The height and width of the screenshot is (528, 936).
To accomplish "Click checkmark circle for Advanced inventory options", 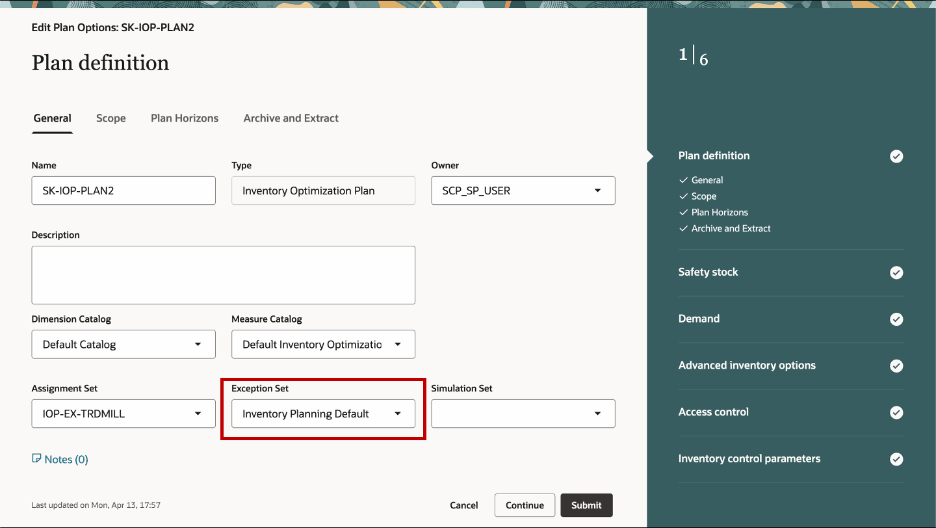I will click(896, 366).
